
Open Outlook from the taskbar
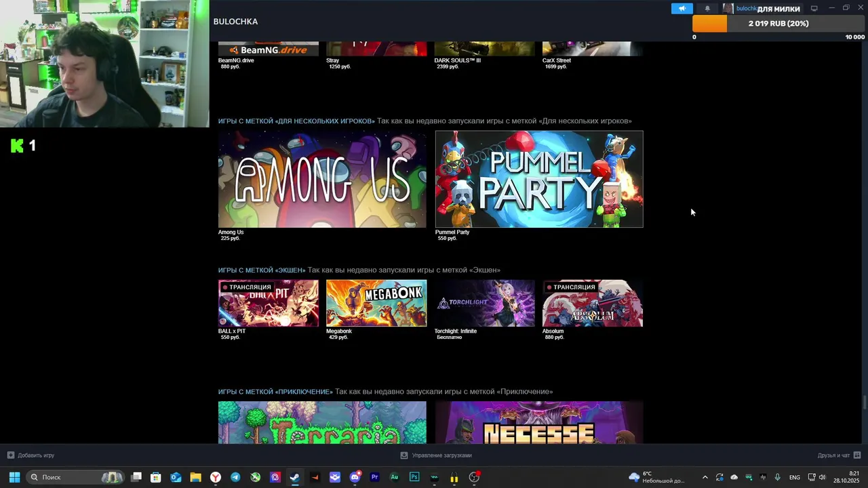coord(176,477)
